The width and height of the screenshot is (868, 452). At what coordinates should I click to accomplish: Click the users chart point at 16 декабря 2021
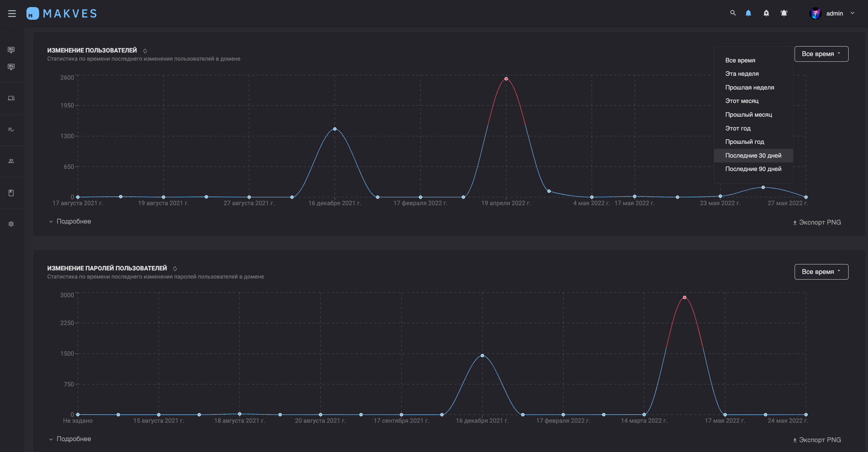[x=335, y=129]
